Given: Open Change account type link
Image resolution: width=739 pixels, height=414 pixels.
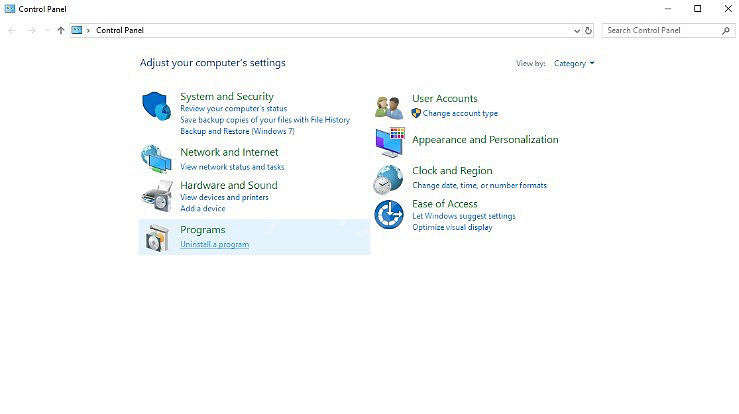Looking at the screenshot, I should coord(460,114).
